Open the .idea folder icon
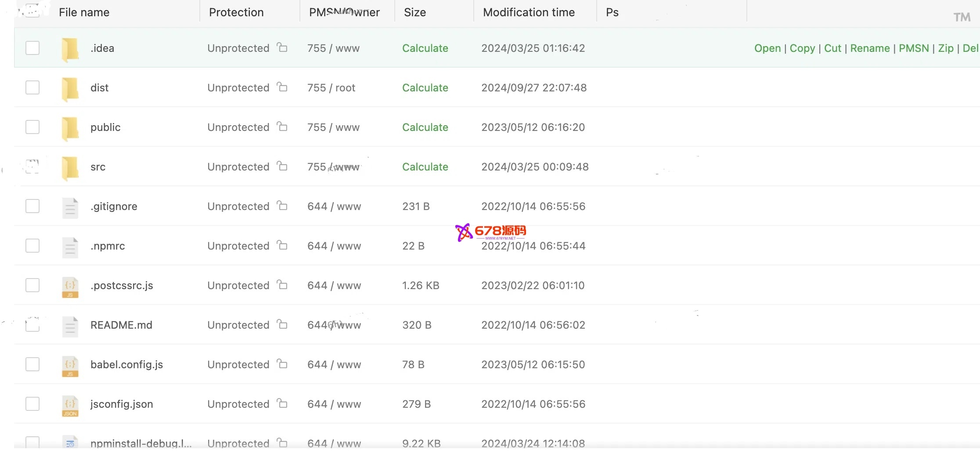The image size is (980, 464). tap(70, 48)
